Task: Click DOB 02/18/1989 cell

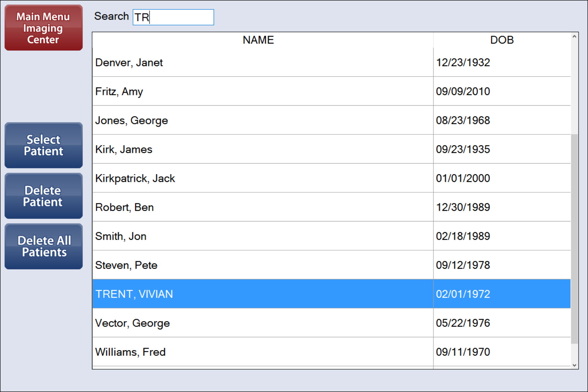Action: 502,236
